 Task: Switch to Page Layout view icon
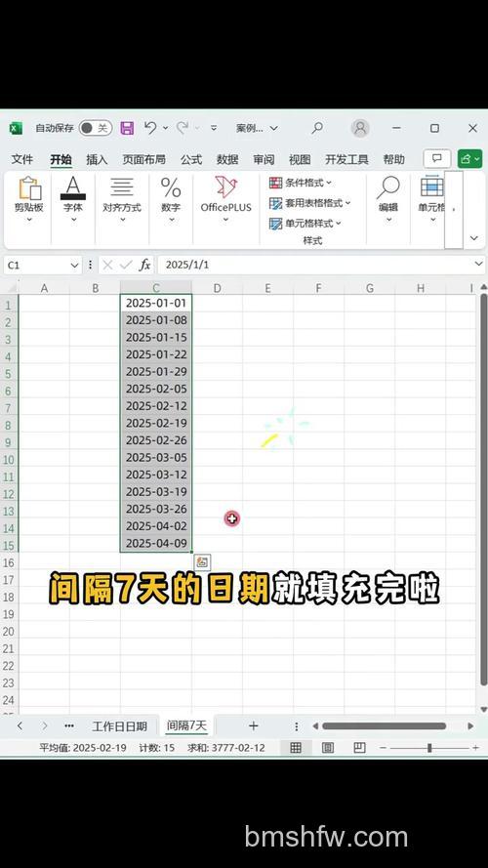pos(328,748)
